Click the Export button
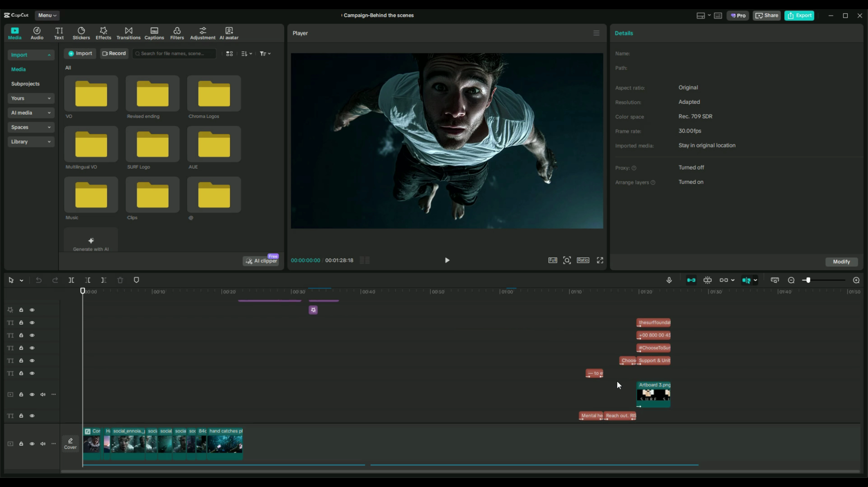868x487 pixels. click(x=800, y=15)
